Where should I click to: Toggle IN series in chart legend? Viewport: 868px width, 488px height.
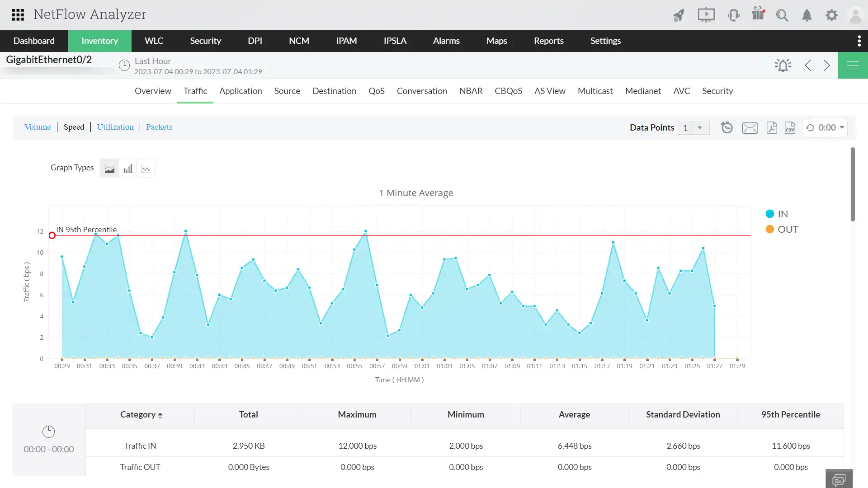pyautogui.click(x=777, y=214)
